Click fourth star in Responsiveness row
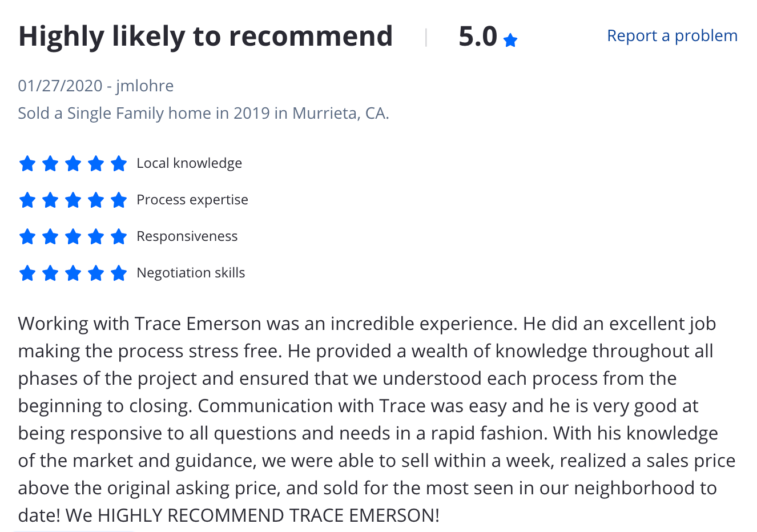The width and height of the screenshot is (757, 532). pyautogui.click(x=96, y=237)
